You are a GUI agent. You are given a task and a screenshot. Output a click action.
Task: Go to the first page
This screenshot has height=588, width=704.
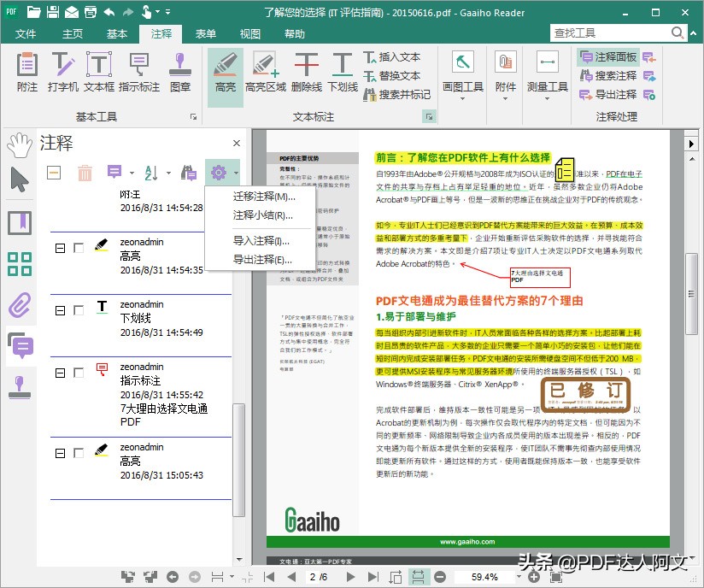click(269, 577)
